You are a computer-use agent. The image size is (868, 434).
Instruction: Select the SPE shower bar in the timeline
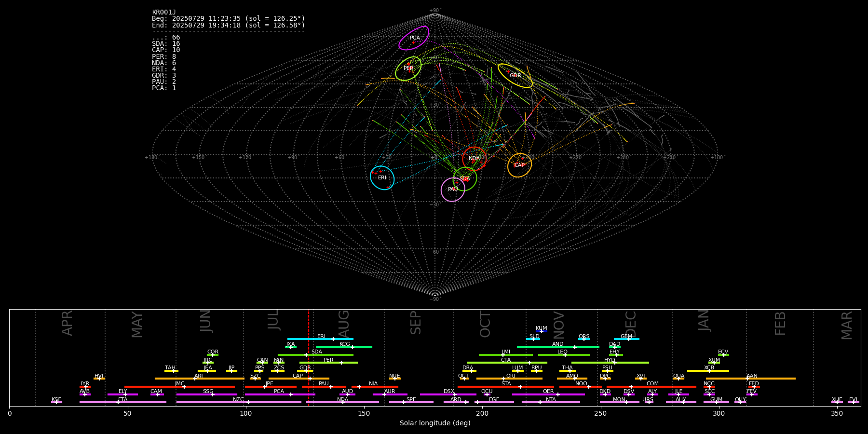tap(411, 402)
